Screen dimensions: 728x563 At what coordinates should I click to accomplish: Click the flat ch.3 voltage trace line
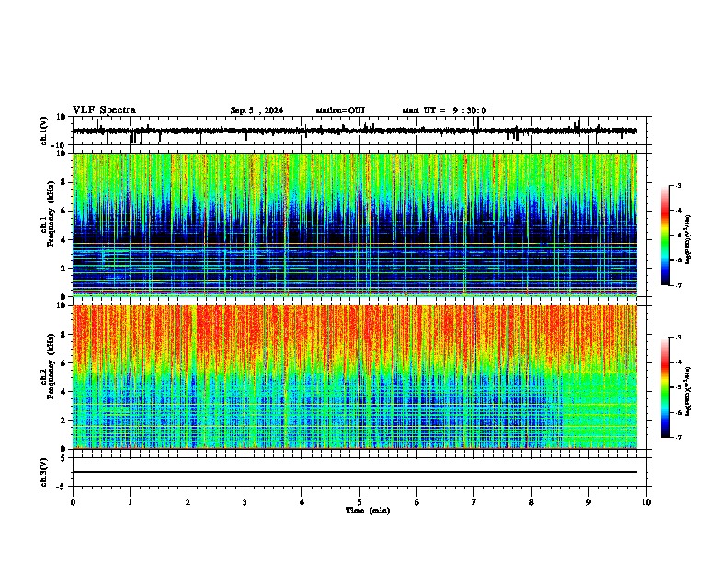point(355,472)
